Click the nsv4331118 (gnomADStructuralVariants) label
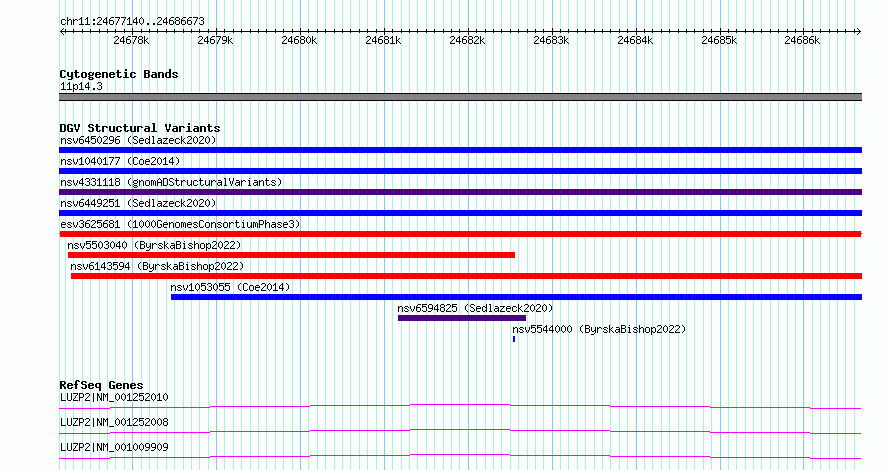 coord(171,182)
